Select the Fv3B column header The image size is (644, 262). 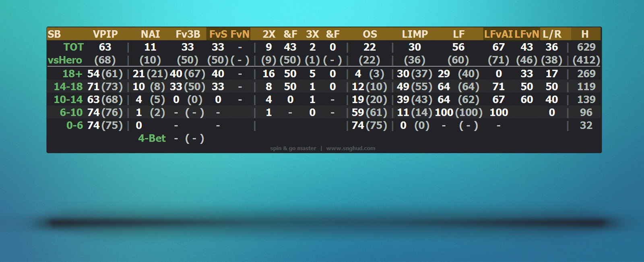pyautogui.click(x=188, y=34)
